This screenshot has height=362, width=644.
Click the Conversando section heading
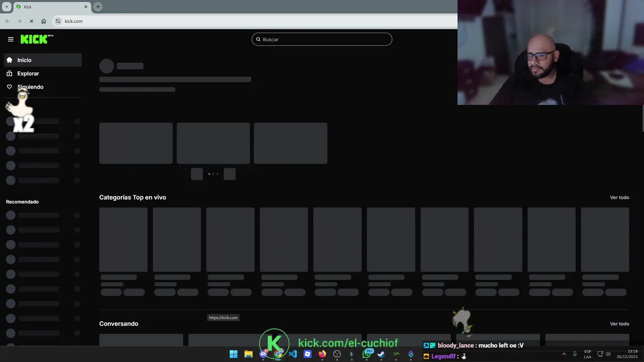(119, 324)
